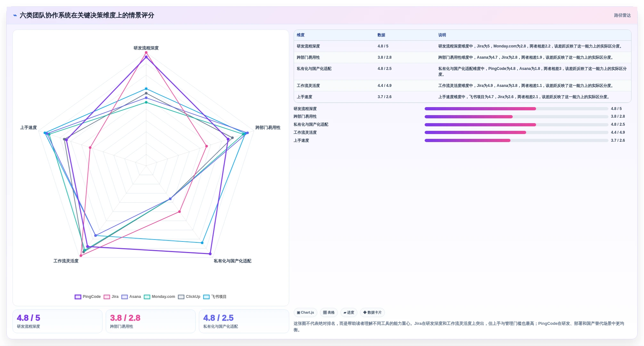This screenshot has height=346, width=644.
Task: Click table value 4.4 / 4.9
Action: [385, 86]
